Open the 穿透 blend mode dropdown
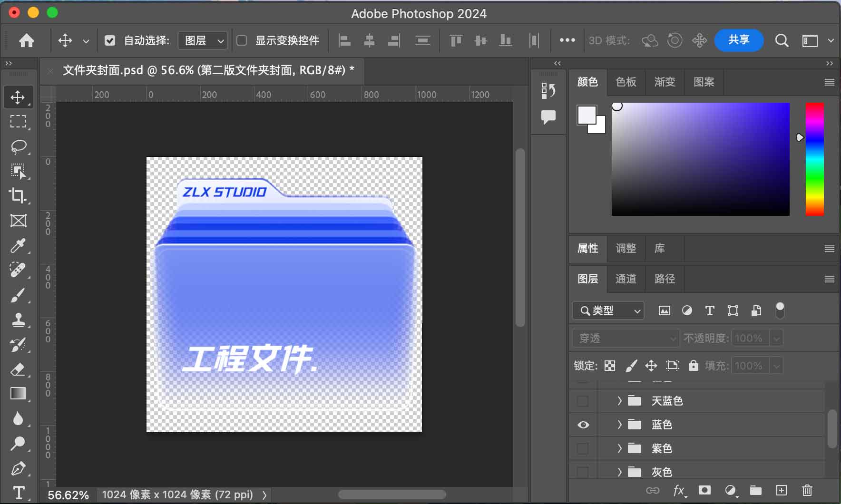 coord(626,339)
